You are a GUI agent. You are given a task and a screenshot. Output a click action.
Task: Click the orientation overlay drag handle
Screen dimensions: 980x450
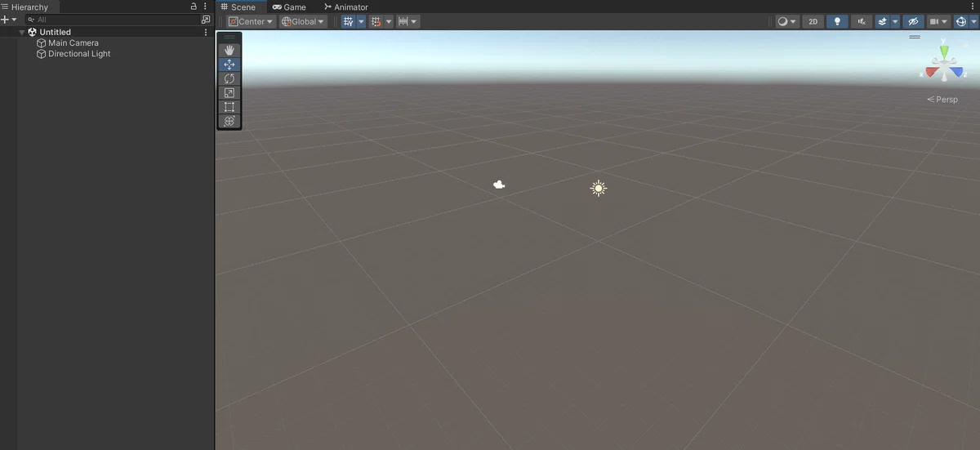(915, 37)
